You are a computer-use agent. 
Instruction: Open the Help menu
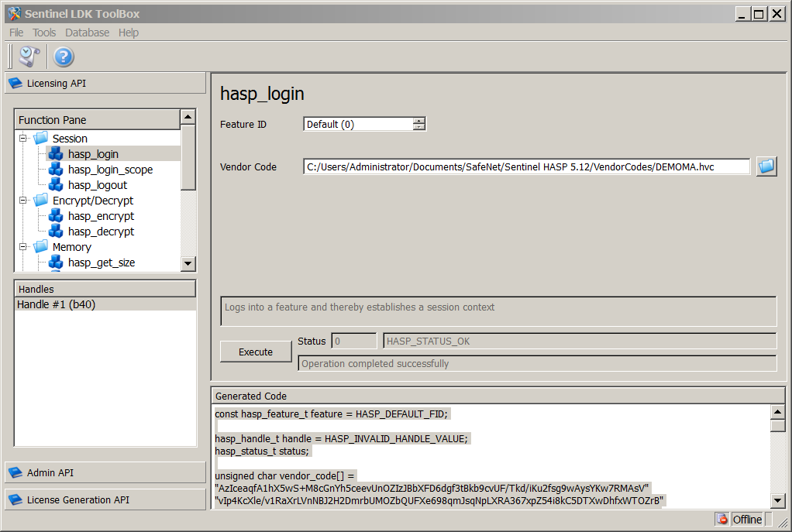click(x=129, y=33)
